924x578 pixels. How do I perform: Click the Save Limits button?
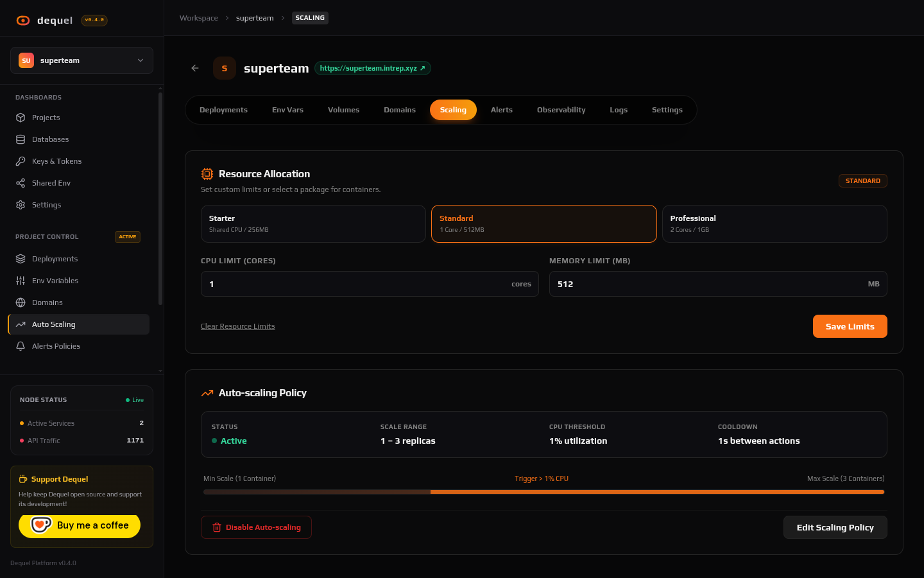[x=850, y=326]
